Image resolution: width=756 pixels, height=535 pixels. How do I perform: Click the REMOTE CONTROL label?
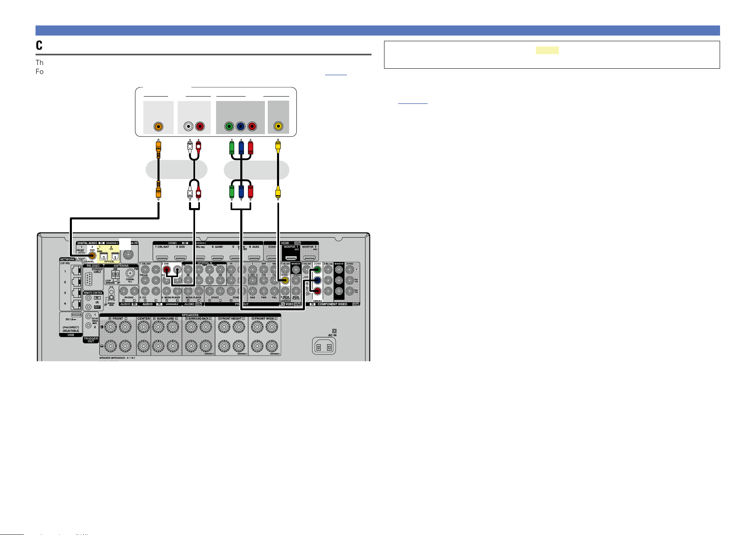(93, 293)
